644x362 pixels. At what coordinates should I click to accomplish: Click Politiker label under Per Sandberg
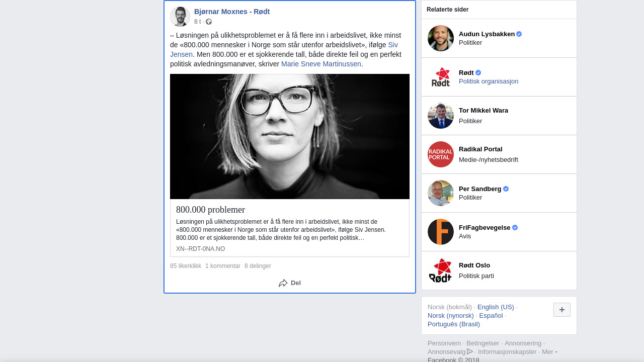[470, 198]
